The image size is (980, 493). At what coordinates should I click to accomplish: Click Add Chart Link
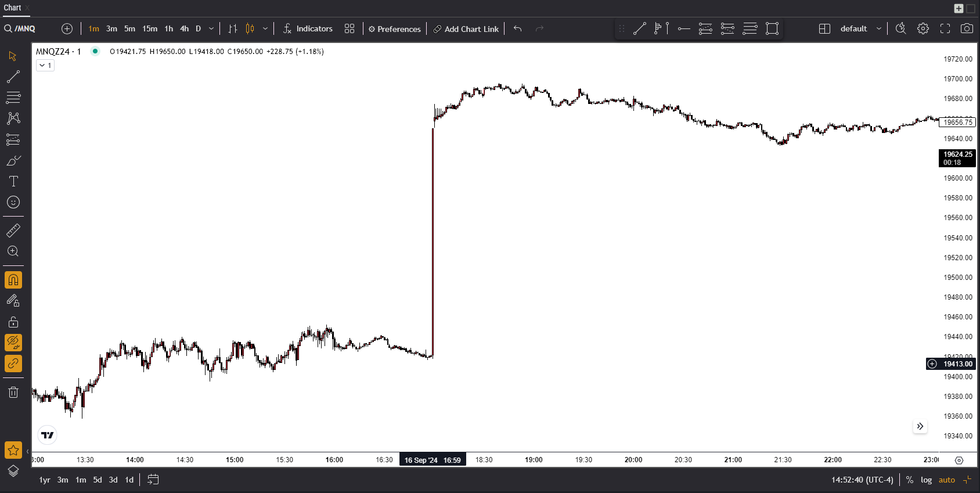(466, 29)
